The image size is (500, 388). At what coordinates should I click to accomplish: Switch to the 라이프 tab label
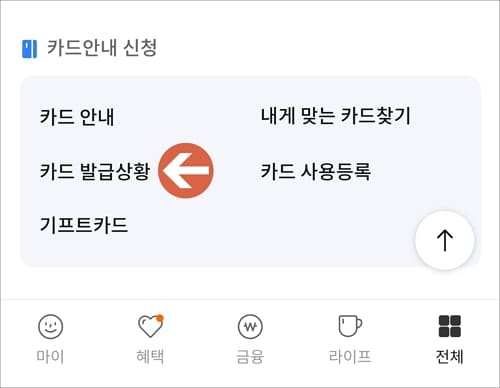coord(350,356)
